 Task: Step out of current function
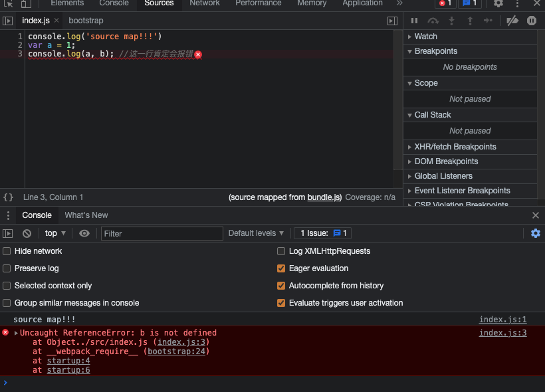(470, 21)
